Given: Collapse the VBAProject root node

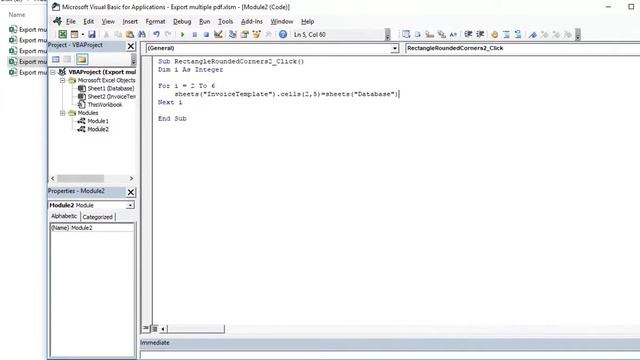Looking at the screenshot, I should (53, 72).
